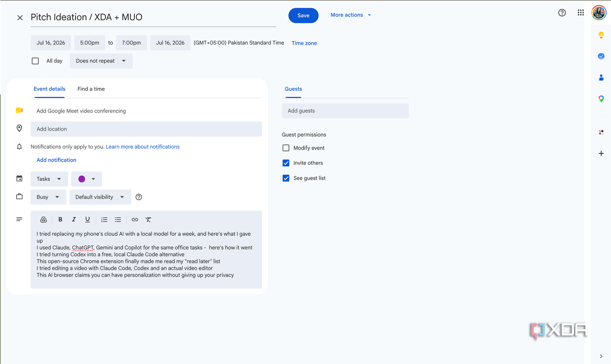Screen dimensions: 611x364
Task: Open the Google apps grid
Action: (x=581, y=13)
